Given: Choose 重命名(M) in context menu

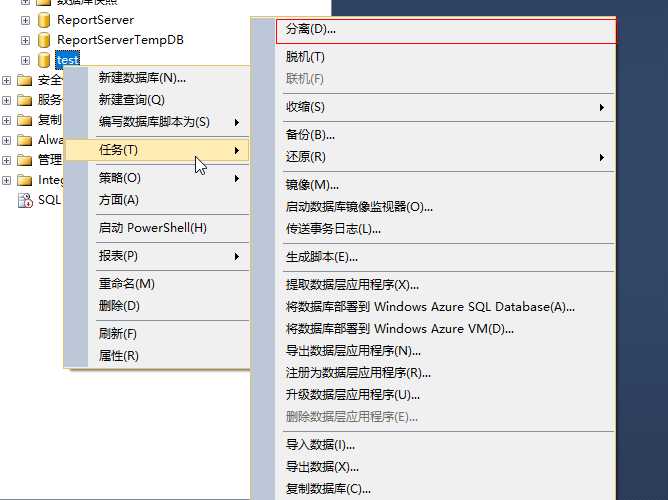Looking at the screenshot, I should pyautogui.click(x=157, y=284).
